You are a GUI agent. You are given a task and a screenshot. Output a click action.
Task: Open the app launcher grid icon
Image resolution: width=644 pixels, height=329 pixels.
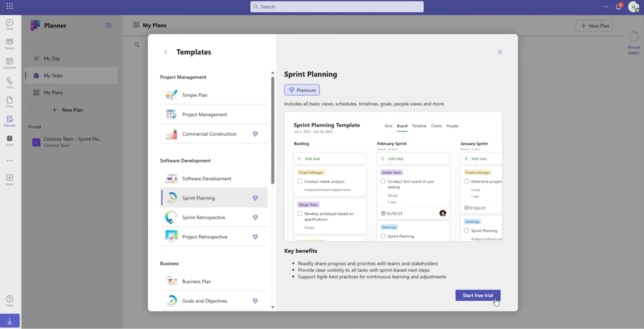(x=9, y=6)
